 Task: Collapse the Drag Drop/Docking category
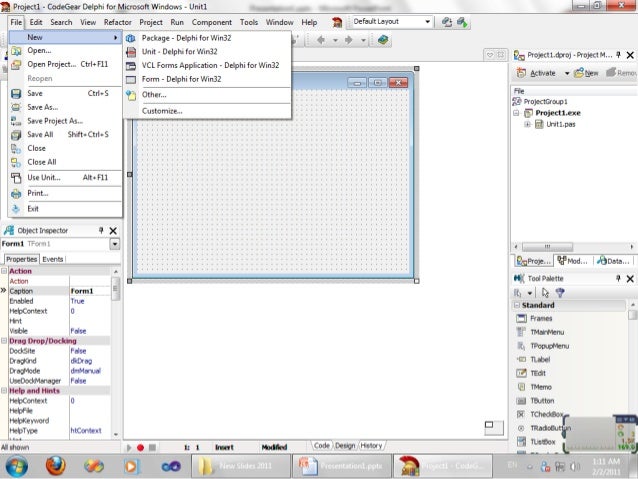(x=4, y=341)
